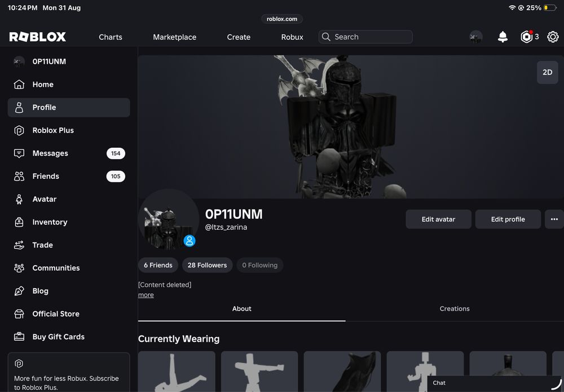The height and width of the screenshot is (392, 564).
Task: Open notifications bell icon
Action: [503, 37]
